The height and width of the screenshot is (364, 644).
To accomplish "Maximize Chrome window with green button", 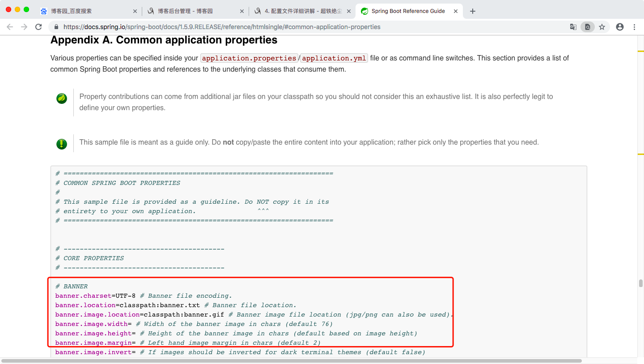I will pos(26,9).
